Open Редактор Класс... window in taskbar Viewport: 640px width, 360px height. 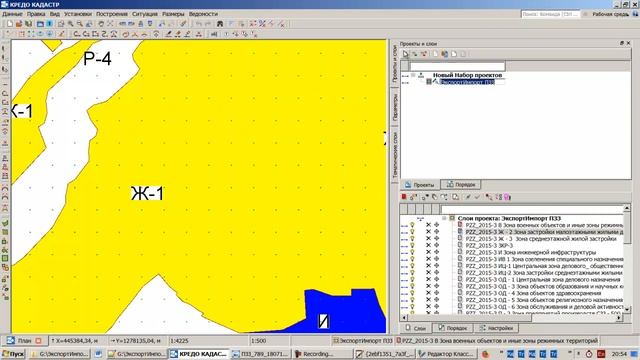point(446,354)
